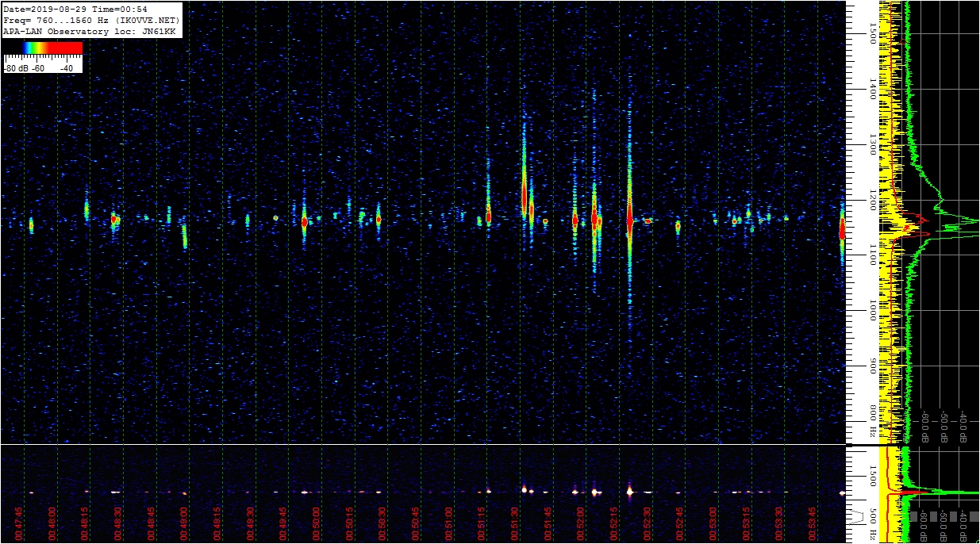This screenshot has width=980, height=544.
Task: Select the 00:52:30 time marker
Action: [x=648, y=524]
